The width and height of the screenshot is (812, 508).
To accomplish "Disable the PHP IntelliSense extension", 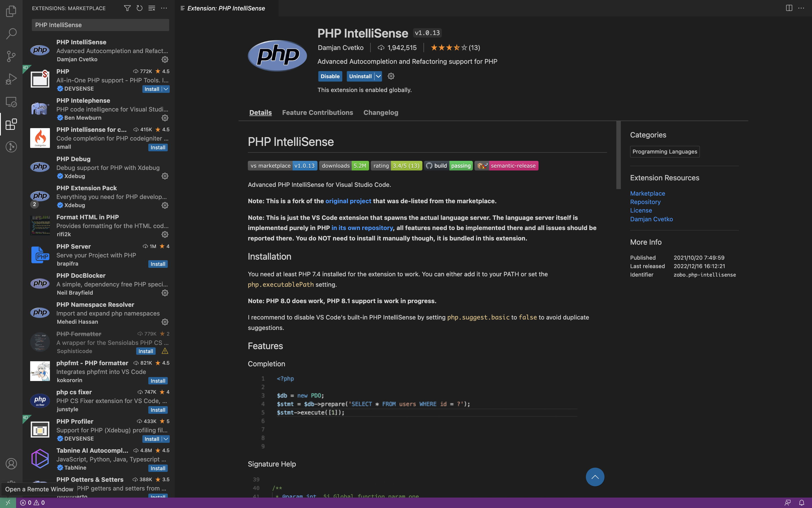I will (330, 76).
